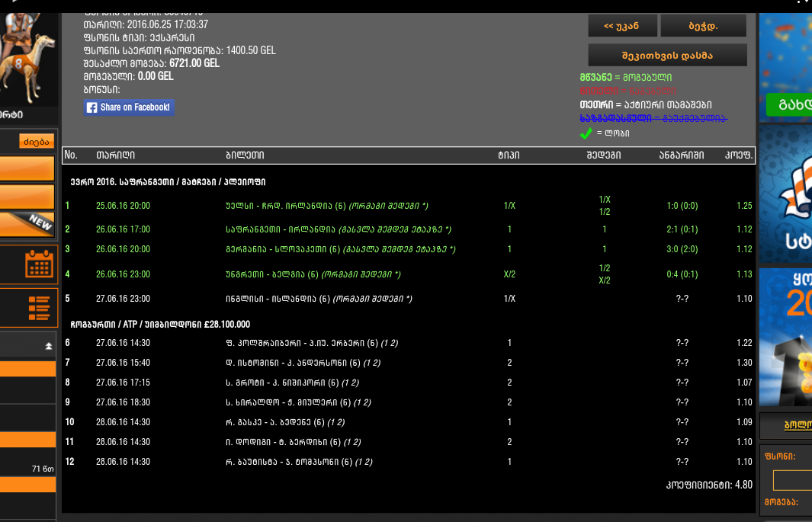Screen dimensions: 812x522
Task: Click odds value 1.30 in row 7
Action: tap(744, 363)
